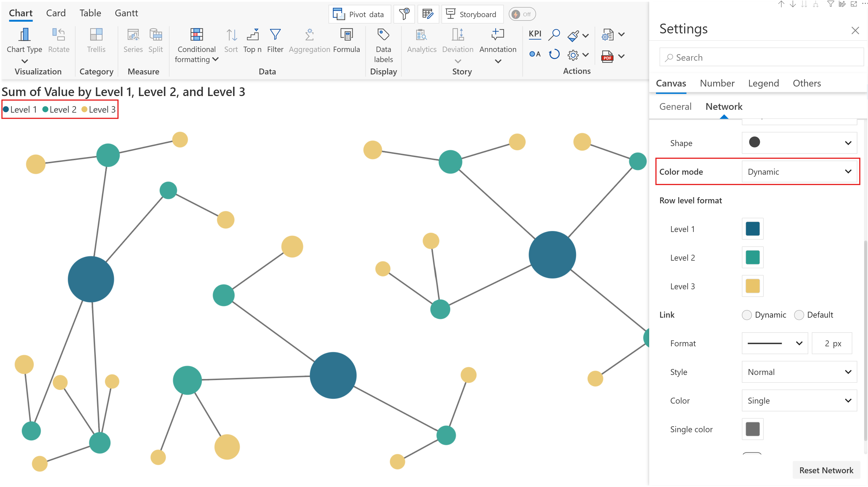Switch to the Legend tab
The height and width of the screenshot is (487, 868).
(763, 83)
